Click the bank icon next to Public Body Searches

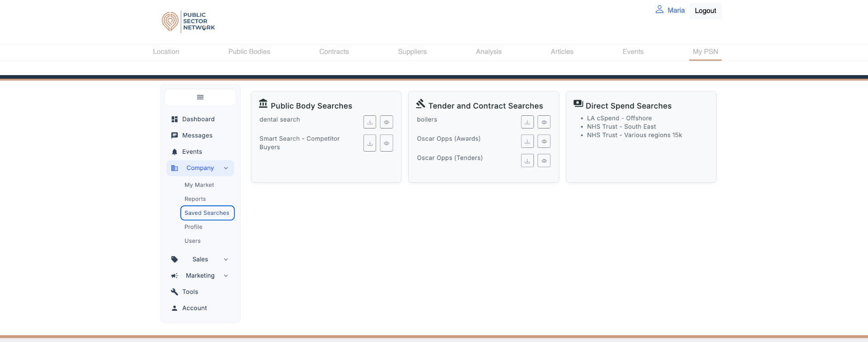[x=263, y=104]
